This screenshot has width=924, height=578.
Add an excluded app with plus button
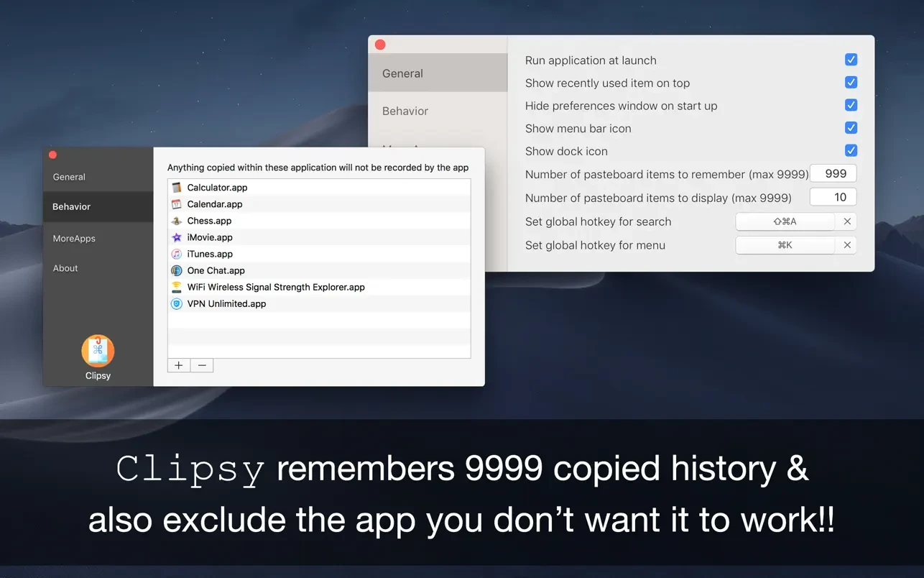(179, 365)
